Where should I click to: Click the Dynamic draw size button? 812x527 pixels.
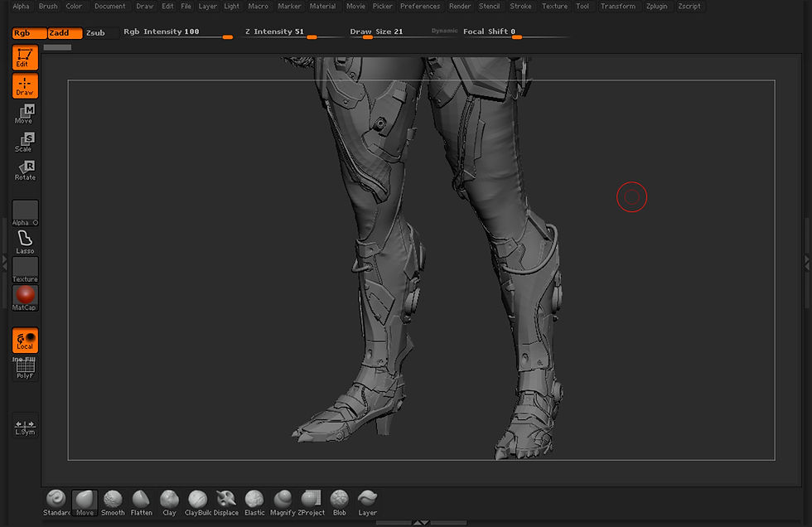pyautogui.click(x=444, y=31)
